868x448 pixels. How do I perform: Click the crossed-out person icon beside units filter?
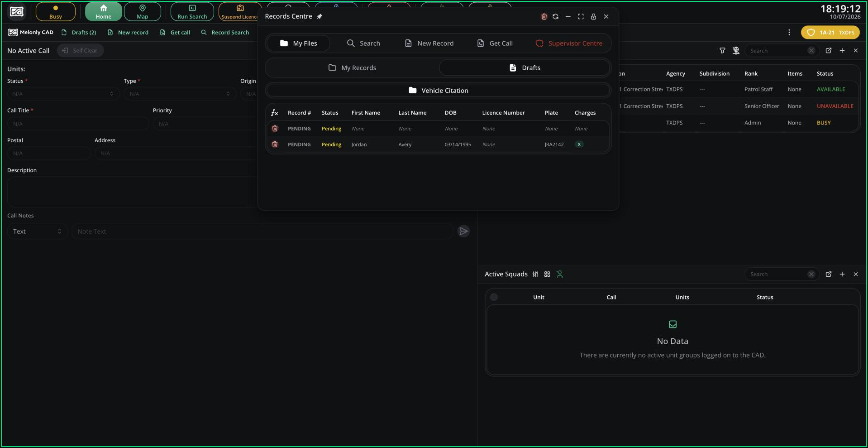coord(736,51)
